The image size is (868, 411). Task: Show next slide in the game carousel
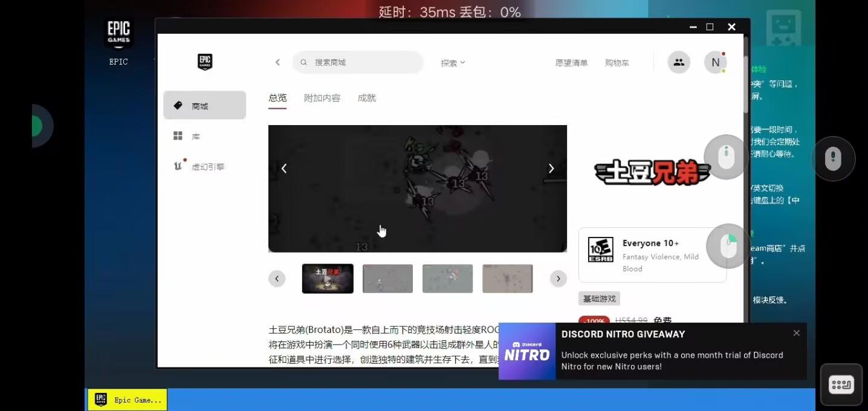[551, 169]
